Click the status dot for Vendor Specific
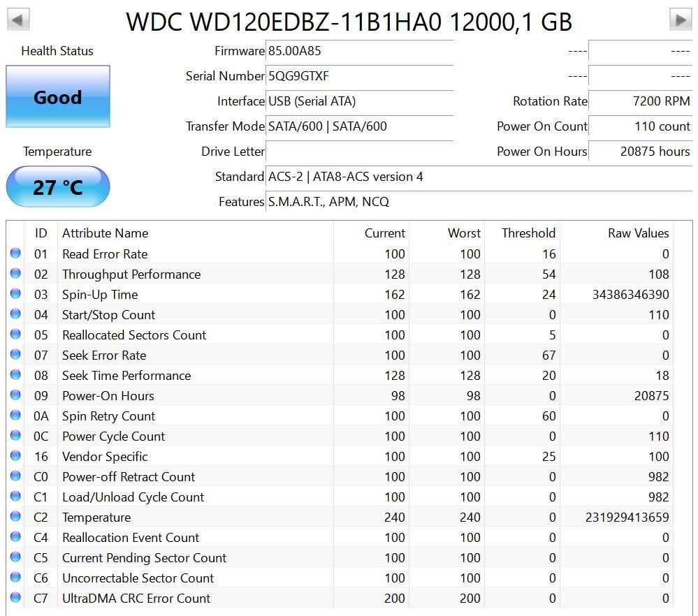The height and width of the screenshot is (616, 698). (15, 455)
